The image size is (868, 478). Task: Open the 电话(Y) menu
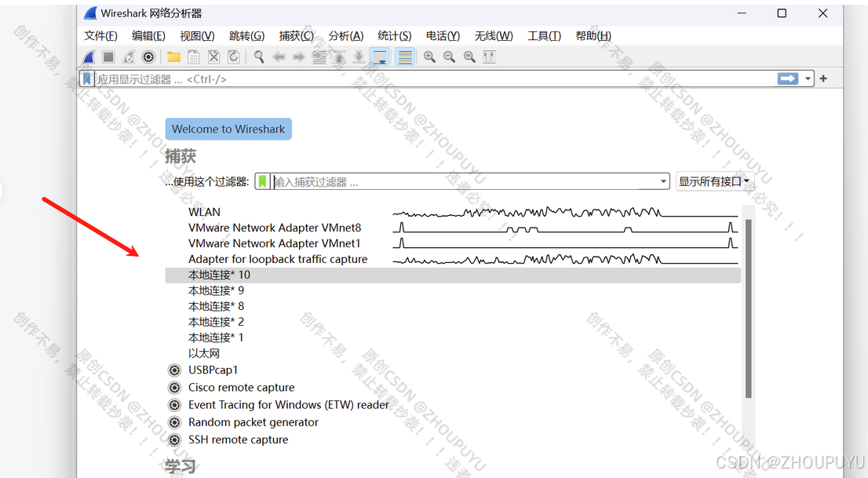point(443,36)
